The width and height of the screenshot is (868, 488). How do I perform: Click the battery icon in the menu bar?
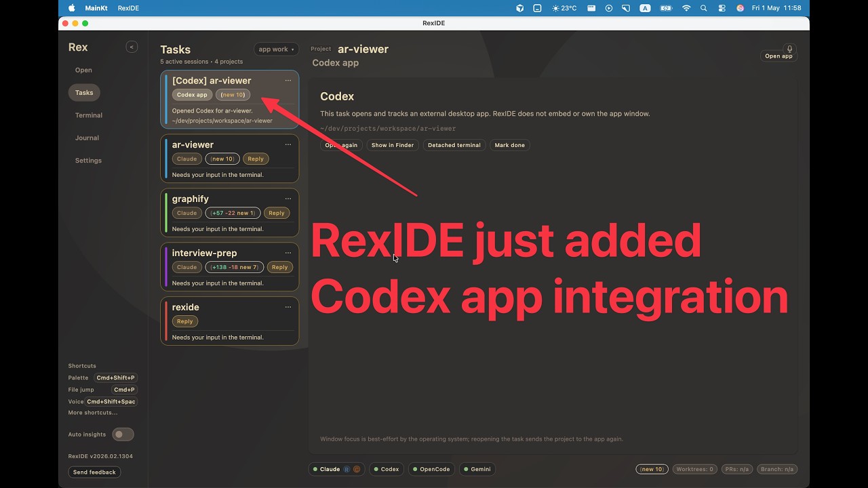[x=666, y=8]
